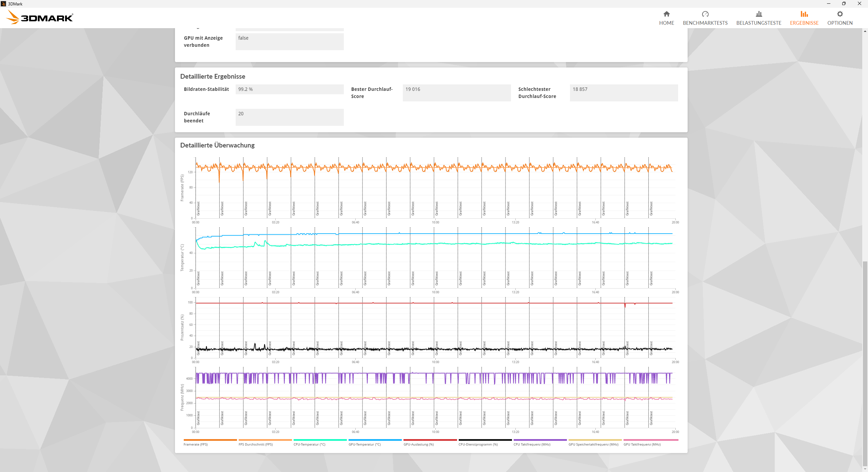Click the Bester Durchlauf-Score value field
The height and width of the screenshot is (472, 868).
(456, 93)
